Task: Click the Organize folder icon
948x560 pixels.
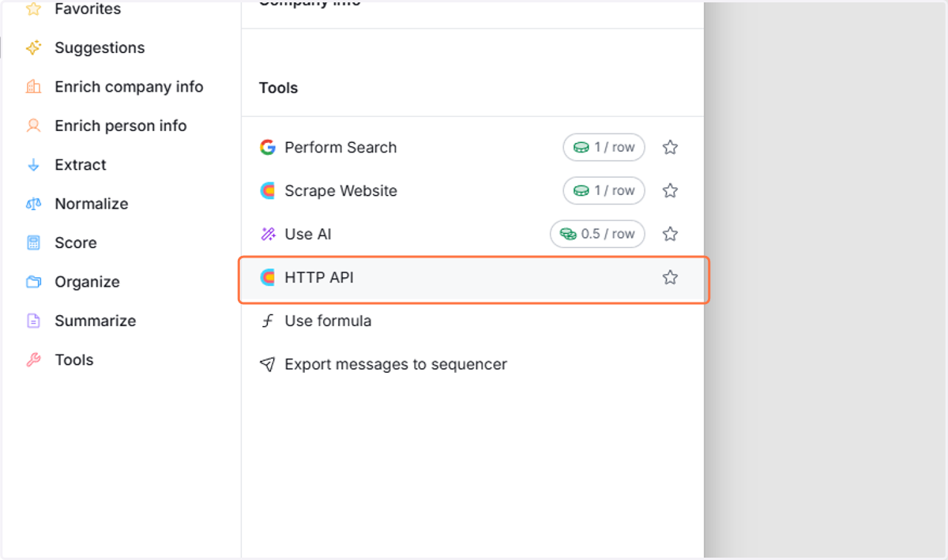Action: 33,282
